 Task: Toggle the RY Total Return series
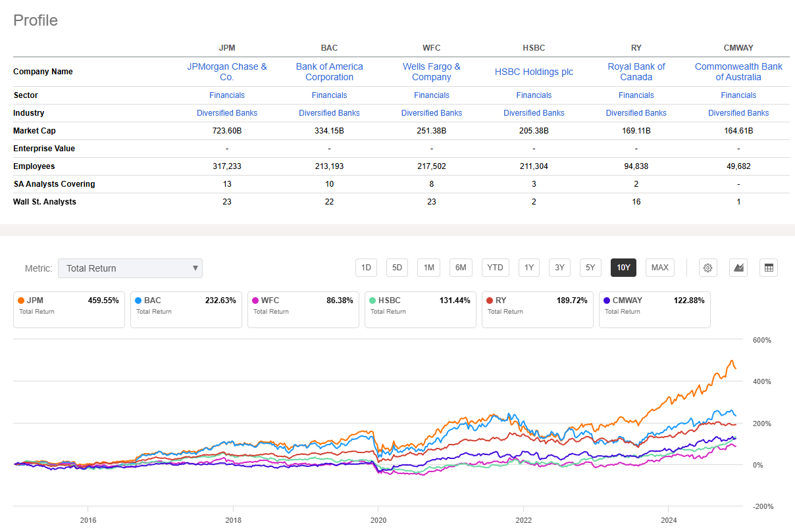[537, 306]
